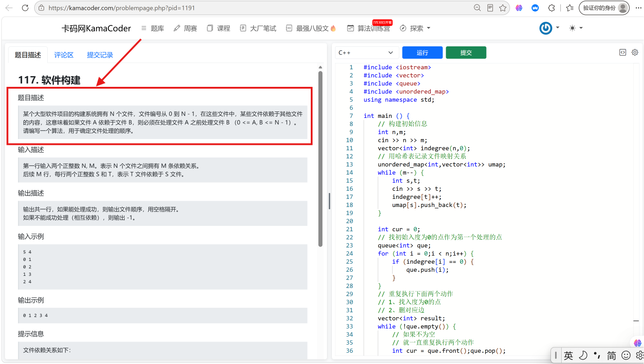
Task: Open 题库 in the navigation bar
Action: pos(152,28)
